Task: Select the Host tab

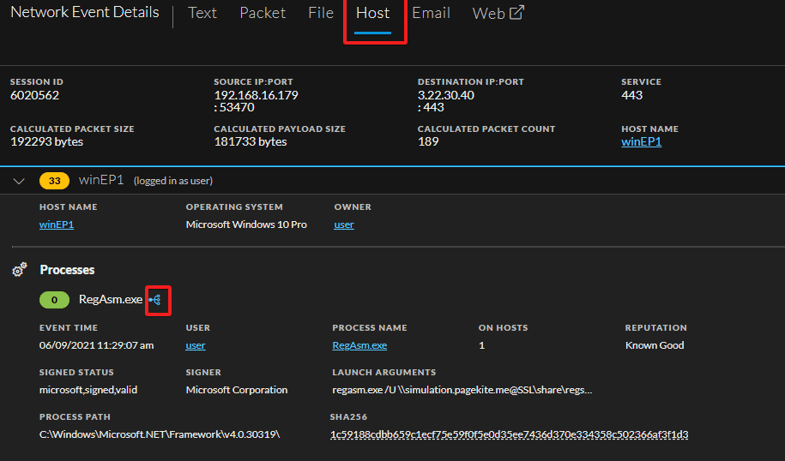Action: (373, 13)
